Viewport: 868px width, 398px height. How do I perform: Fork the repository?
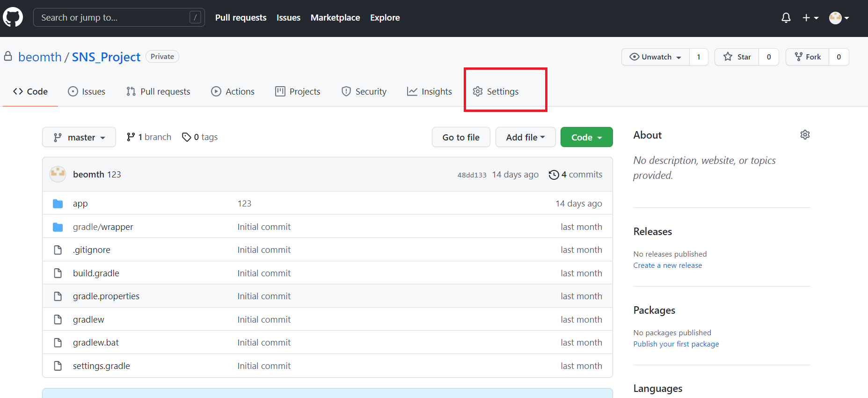[x=808, y=57]
